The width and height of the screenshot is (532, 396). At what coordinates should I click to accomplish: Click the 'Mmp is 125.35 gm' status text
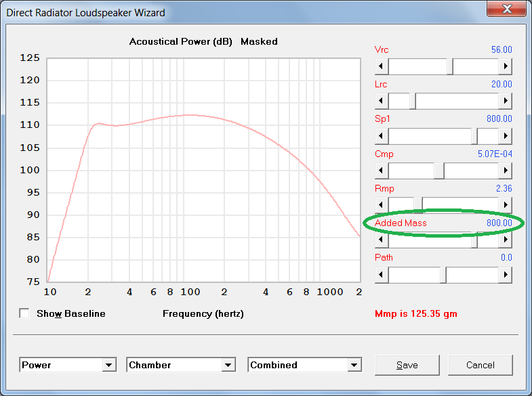415,313
